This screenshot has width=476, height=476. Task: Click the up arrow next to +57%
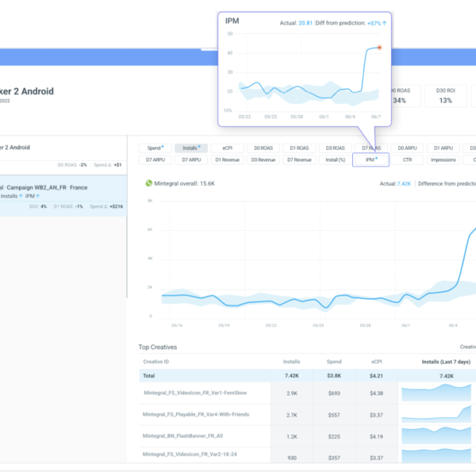(x=384, y=23)
